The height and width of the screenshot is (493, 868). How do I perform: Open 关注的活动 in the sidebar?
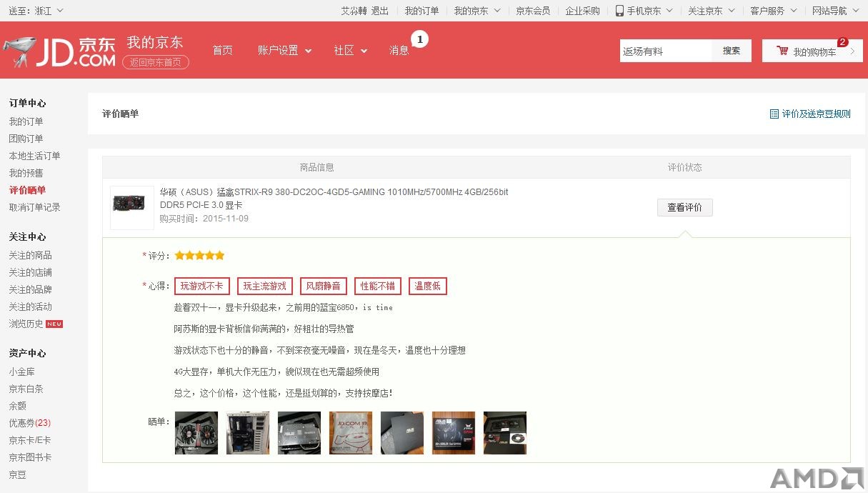(x=30, y=307)
